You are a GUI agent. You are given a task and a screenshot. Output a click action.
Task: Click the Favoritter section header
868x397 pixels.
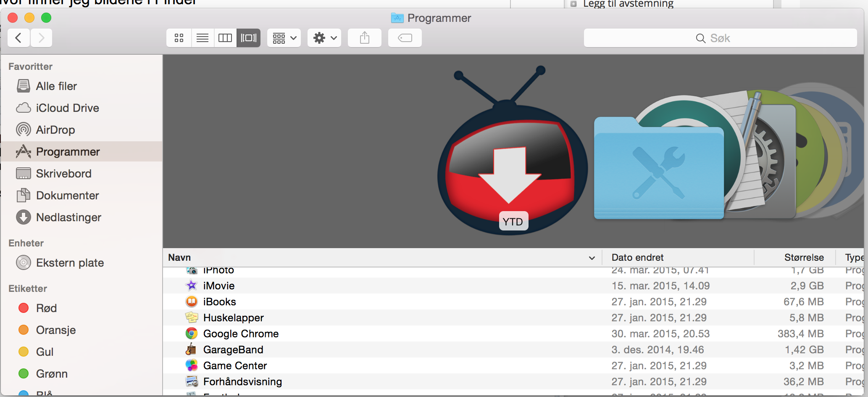(30, 66)
